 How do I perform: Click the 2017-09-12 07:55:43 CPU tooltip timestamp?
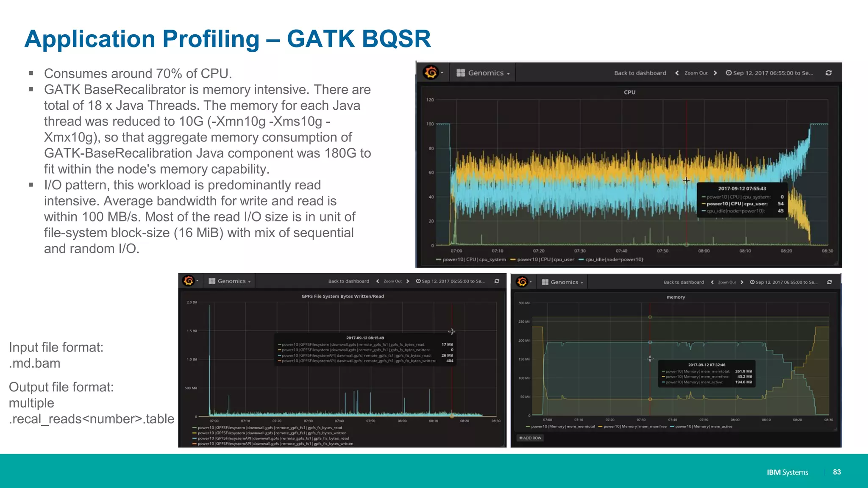pyautogui.click(x=742, y=189)
